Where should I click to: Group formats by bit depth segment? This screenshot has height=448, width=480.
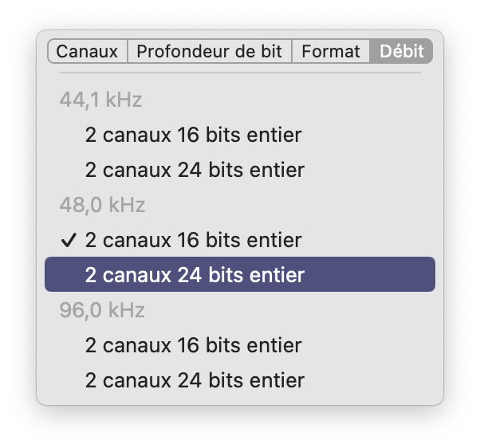[x=210, y=51]
